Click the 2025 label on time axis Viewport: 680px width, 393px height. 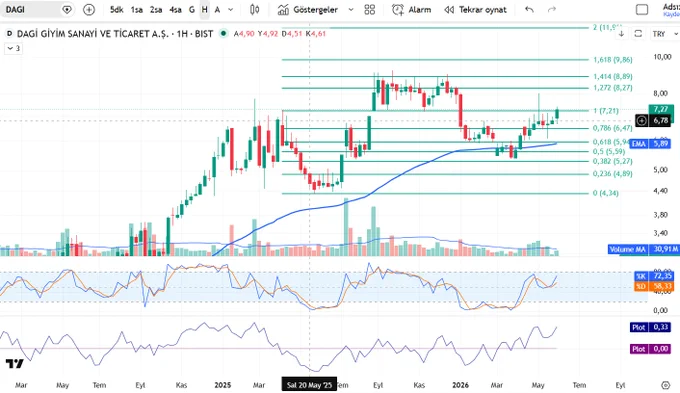point(222,385)
